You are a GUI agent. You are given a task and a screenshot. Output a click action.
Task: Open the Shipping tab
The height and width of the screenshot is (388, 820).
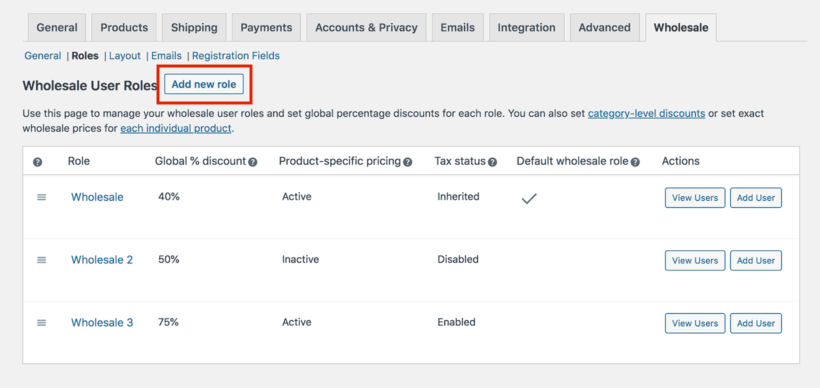pyautogui.click(x=194, y=28)
